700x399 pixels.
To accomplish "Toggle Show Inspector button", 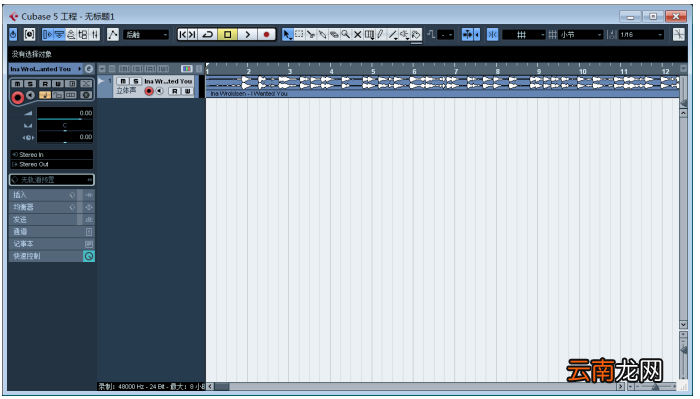I will click(x=47, y=34).
